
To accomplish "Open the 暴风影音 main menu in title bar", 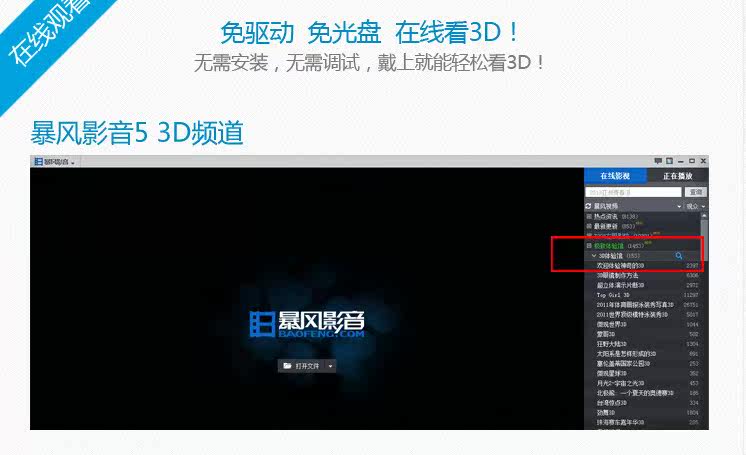I will pos(55,162).
